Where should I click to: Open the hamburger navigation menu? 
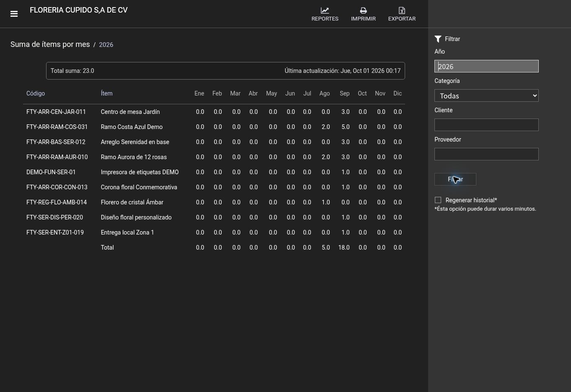coord(14,14)
